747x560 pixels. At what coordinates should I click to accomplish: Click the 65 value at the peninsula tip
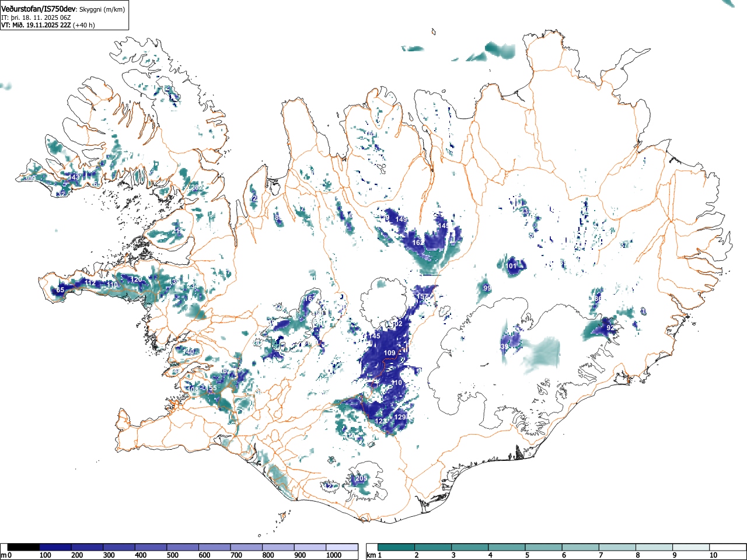(60, 290)
